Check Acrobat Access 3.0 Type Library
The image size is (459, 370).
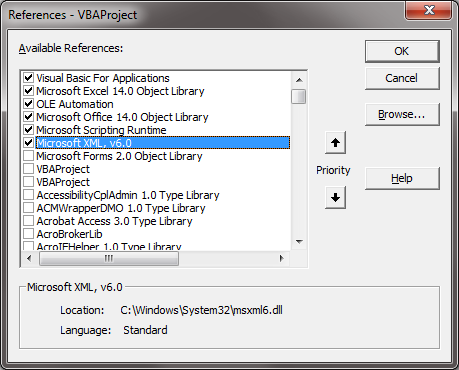(x=28, y=221)
